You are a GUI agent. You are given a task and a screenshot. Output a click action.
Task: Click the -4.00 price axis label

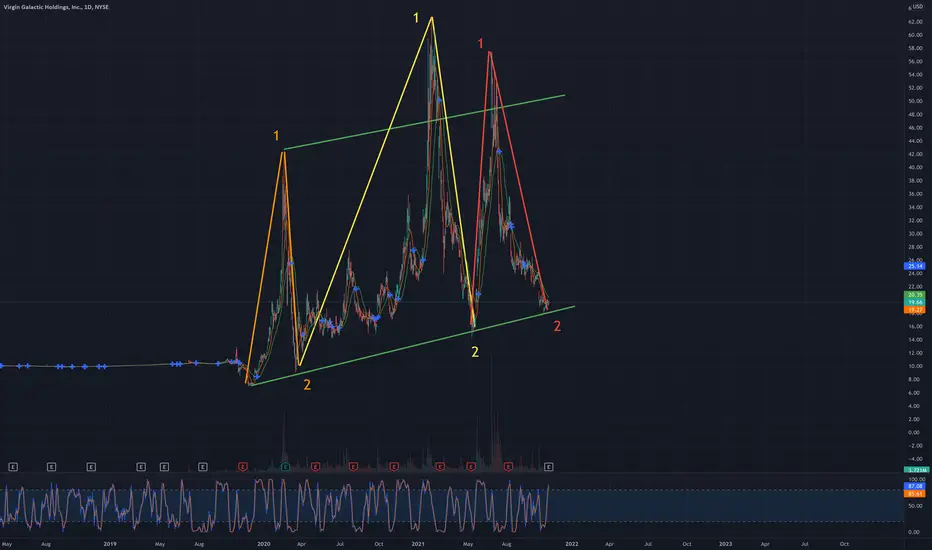(x=915, y=459)
